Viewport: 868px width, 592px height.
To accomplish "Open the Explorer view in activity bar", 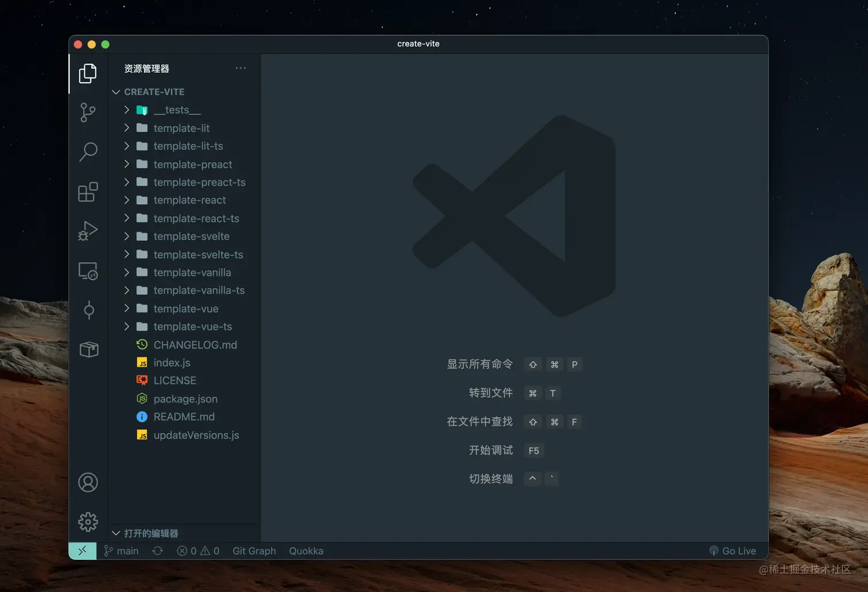I will (x=88, y=73).
